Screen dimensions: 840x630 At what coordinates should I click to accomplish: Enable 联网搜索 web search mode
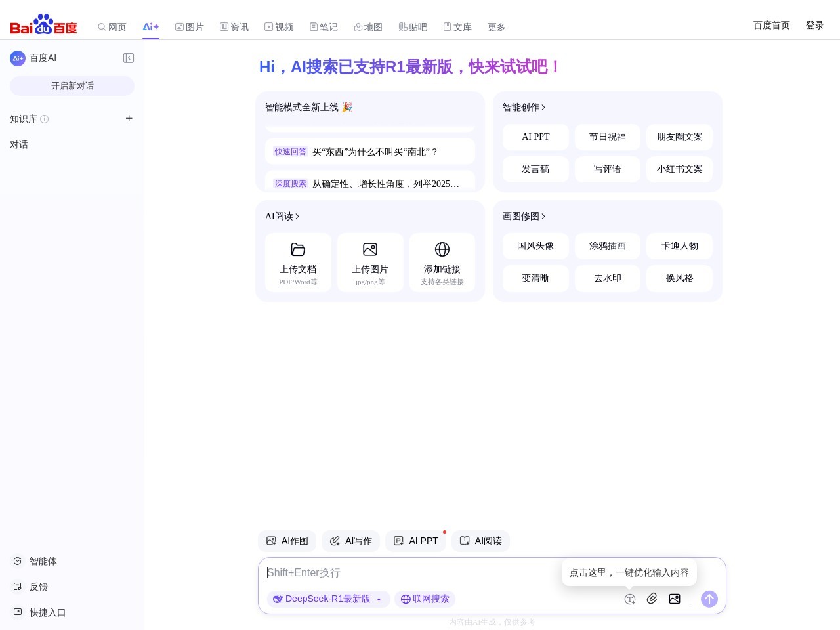click(425, 598)
